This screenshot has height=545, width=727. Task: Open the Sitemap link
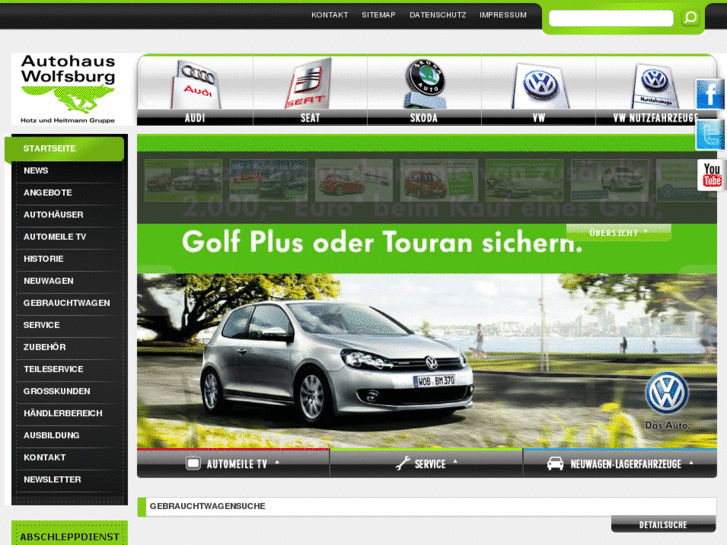378,15
